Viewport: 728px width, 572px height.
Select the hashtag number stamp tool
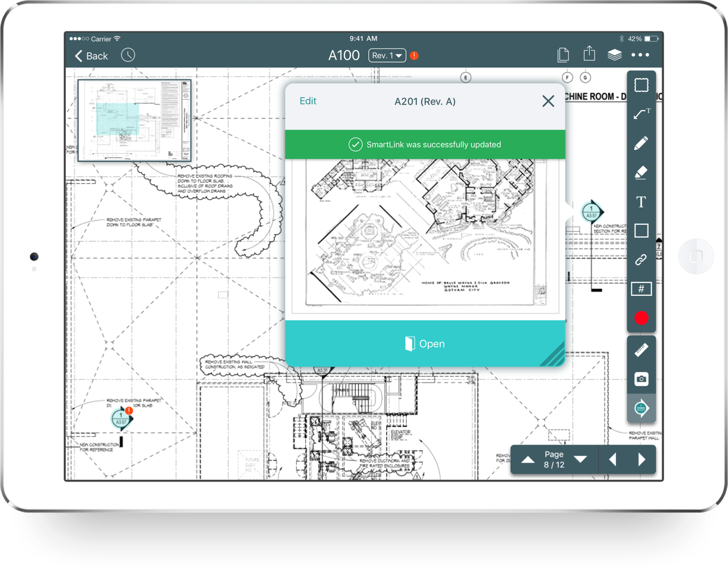[641, 289]
